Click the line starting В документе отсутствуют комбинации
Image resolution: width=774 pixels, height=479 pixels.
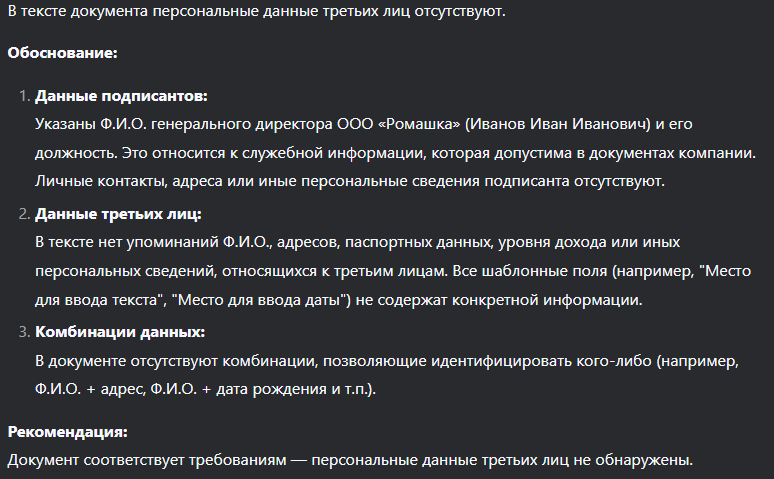pos(387,361)
